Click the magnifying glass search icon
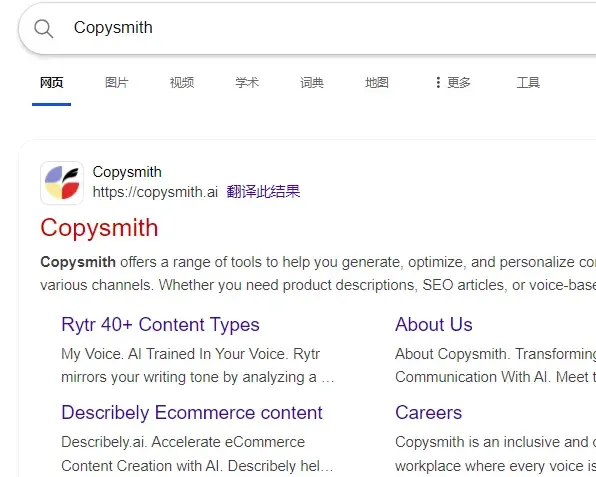Viewport: 596px width, 477px height. pos(44,29)
